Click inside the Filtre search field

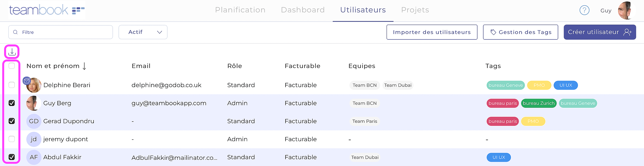tap(60, 32)
